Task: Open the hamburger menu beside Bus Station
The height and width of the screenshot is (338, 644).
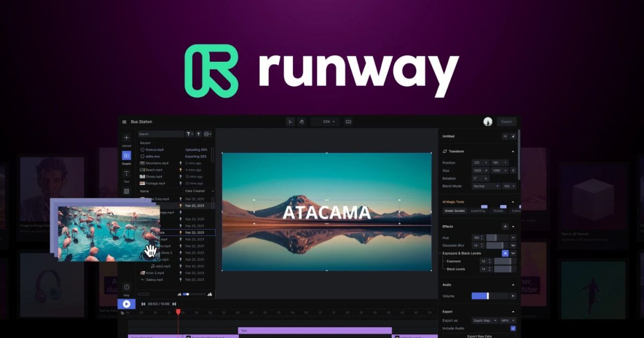Action: pos(125,122)
